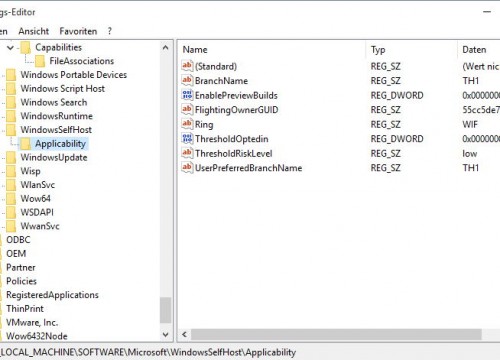Screen dimensions: 500x360
Task: Click the WSDAPI folder icon
Action: coord(11,212)
